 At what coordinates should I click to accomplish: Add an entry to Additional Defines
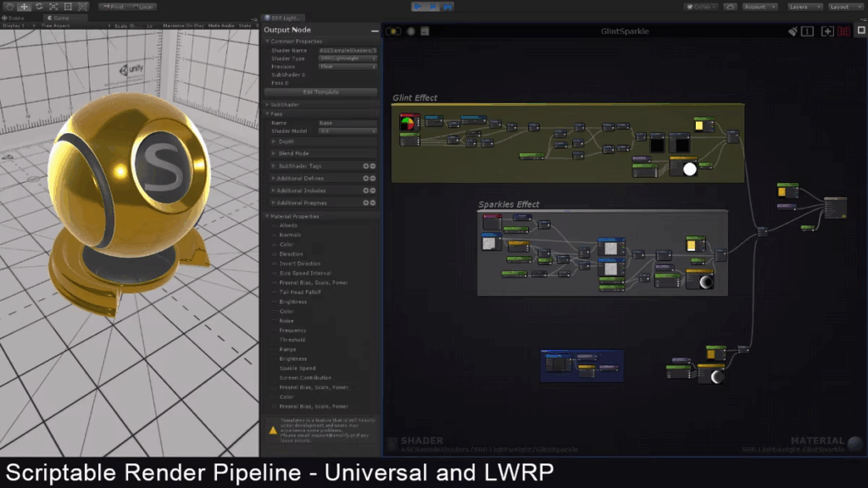[x=366, y=178]
